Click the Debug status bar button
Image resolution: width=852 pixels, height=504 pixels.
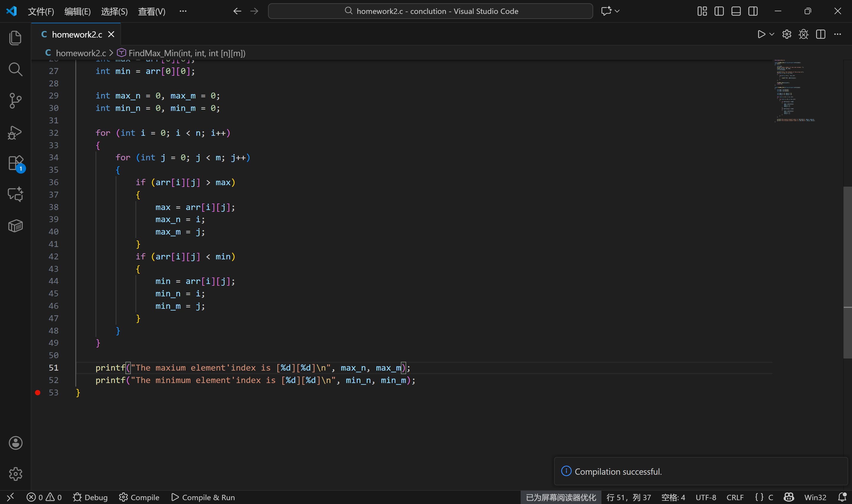(90, 497)
